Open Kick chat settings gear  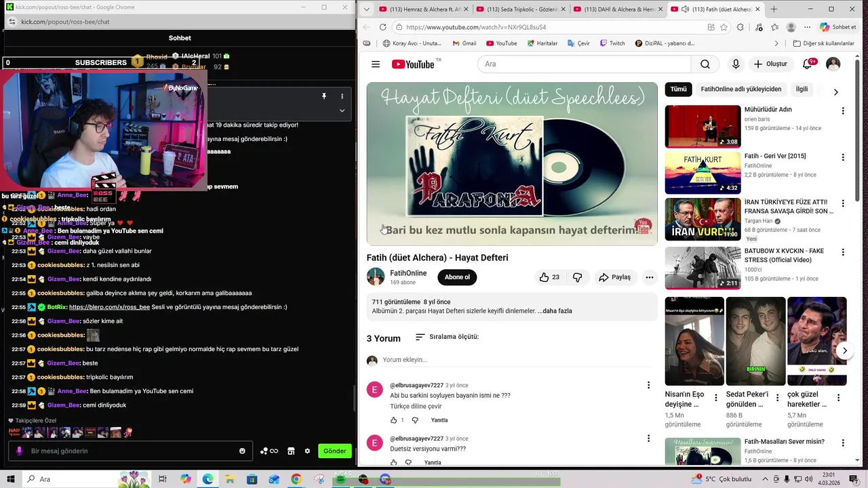(307, 451)
